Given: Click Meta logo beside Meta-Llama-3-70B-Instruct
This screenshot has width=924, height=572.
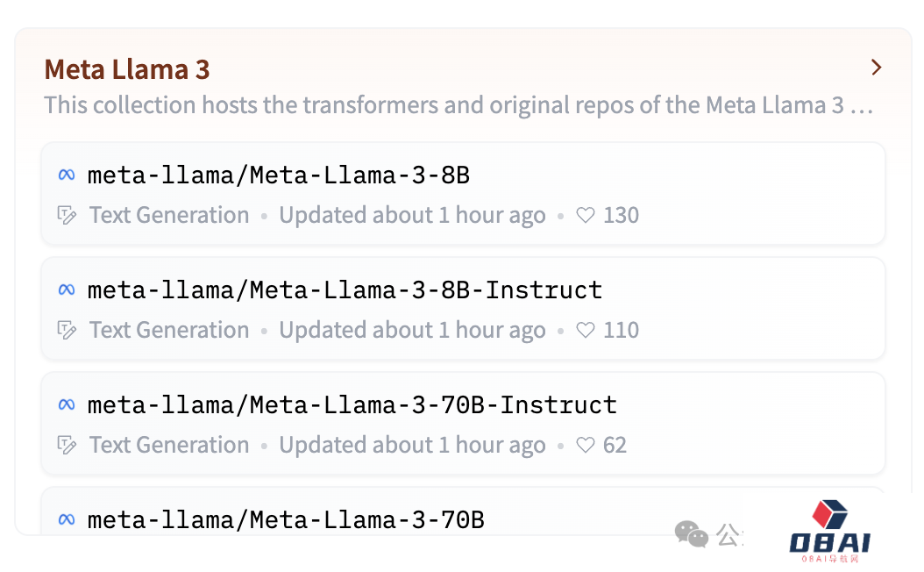Looking at the screenshot, I should click(67, 404).
